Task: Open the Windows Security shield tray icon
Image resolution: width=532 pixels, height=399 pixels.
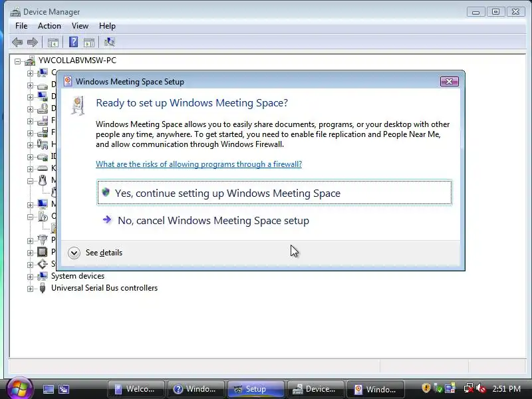Action: point(426,388)
